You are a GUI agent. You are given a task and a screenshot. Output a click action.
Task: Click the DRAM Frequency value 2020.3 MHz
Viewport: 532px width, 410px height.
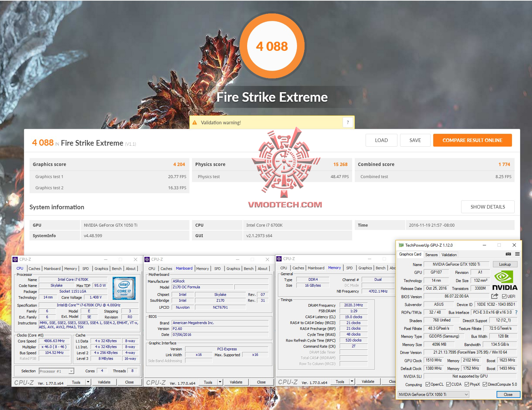[x=353, y=305]
